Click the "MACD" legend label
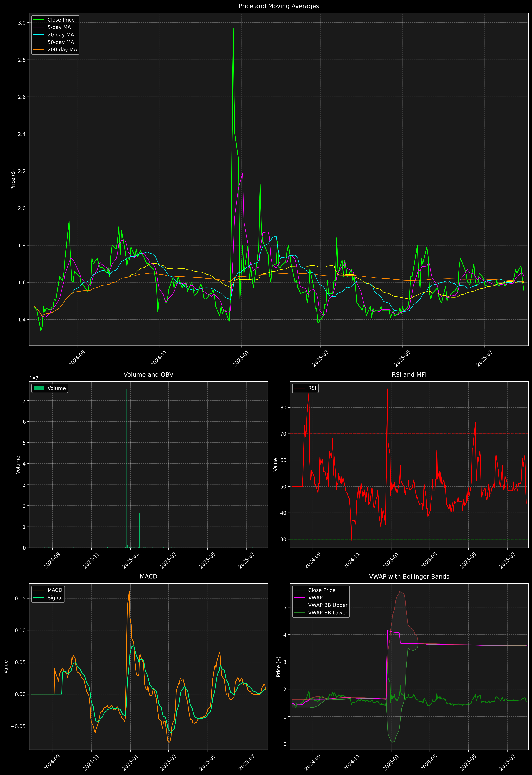 (x=55, y=590)
